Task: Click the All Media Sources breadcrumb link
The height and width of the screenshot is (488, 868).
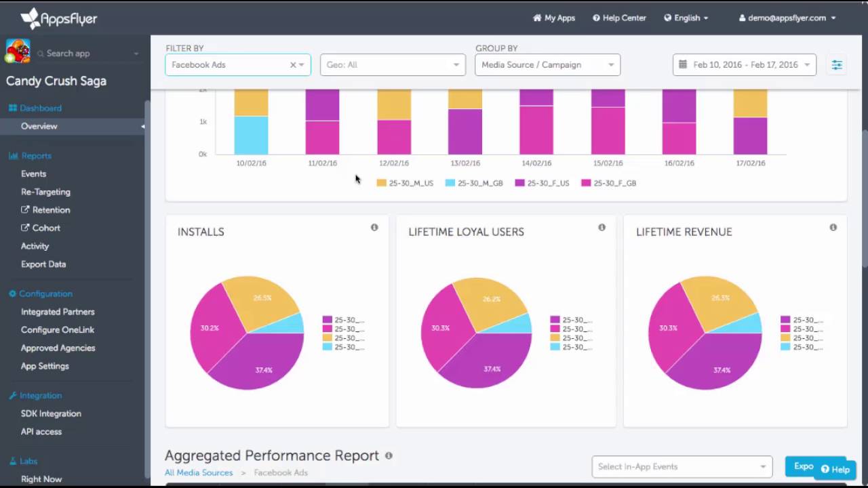Action: [198, 472]
